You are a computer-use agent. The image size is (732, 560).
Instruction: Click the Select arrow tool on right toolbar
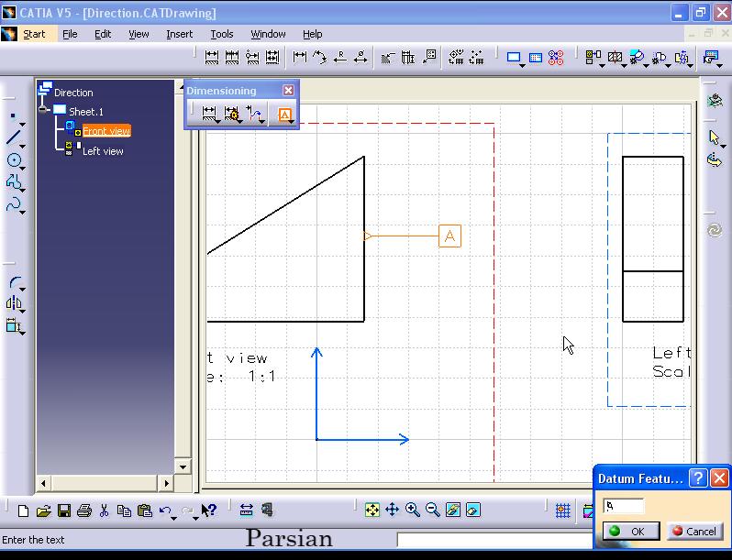tap(714, 137)
